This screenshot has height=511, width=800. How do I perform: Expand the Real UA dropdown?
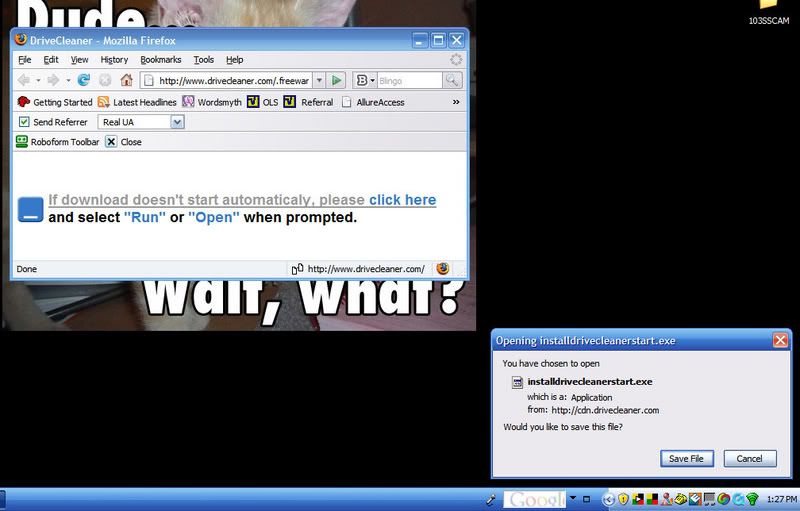pyautogui.click(x=177, y=122)
